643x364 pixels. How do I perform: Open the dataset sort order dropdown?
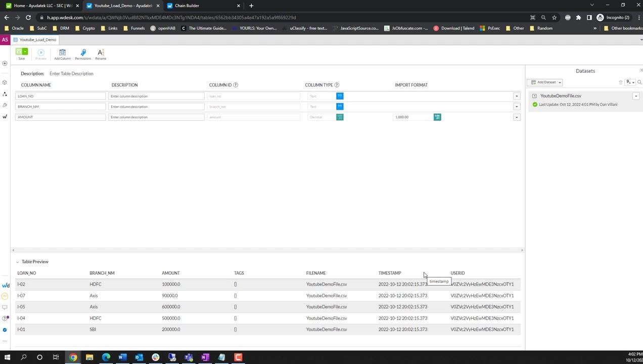(630, 82)
